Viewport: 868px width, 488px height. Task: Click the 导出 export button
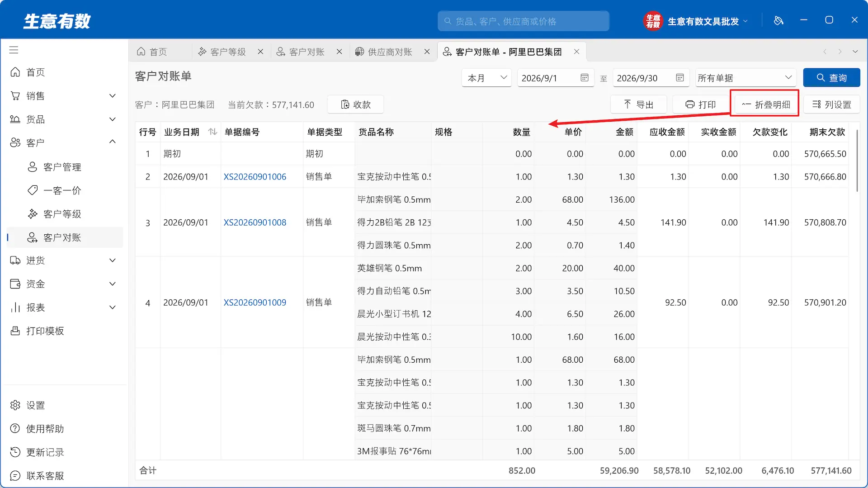point(638,104)
